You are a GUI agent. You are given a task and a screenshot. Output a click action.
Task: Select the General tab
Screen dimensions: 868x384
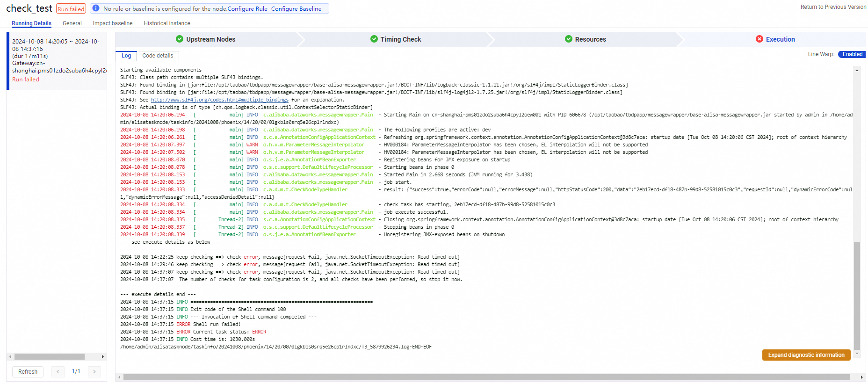[x=72, y=23]
